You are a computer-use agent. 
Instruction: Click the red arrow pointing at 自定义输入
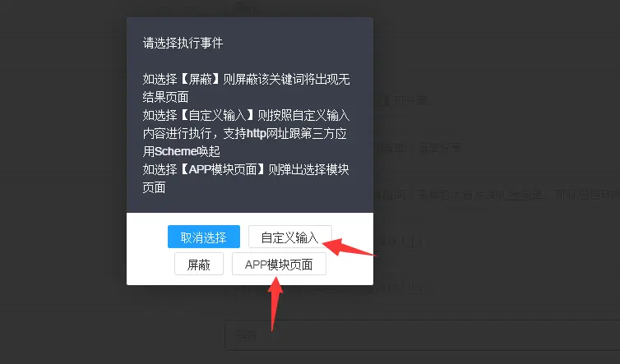coord(348,247)
